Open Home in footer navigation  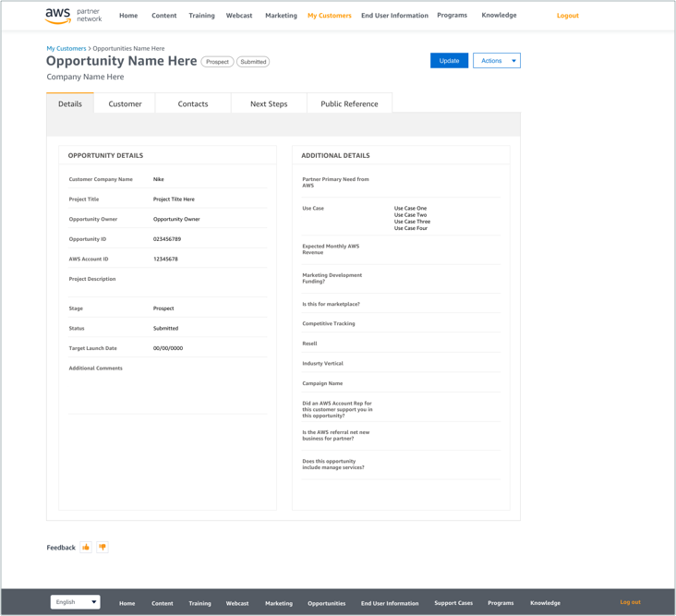pos(127,603)
